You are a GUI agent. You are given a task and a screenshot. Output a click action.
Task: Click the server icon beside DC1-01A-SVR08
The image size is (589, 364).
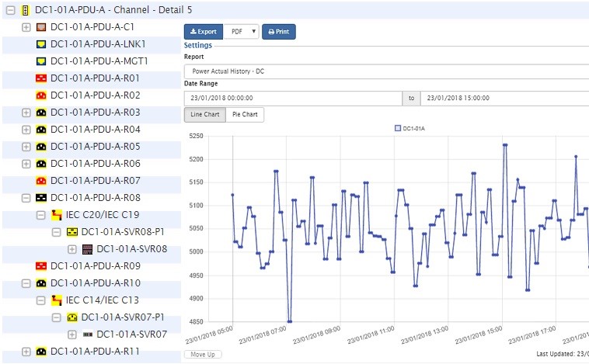click(87, 249)
